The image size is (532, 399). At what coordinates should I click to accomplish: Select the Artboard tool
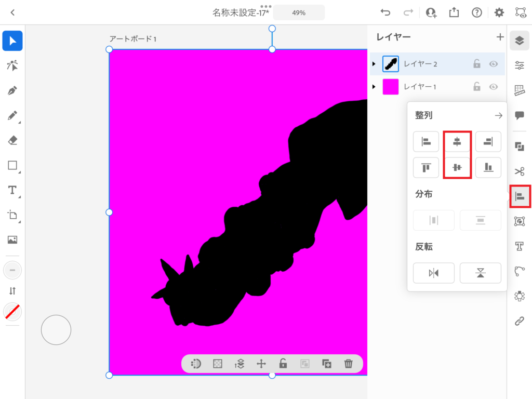click(12, 215)
